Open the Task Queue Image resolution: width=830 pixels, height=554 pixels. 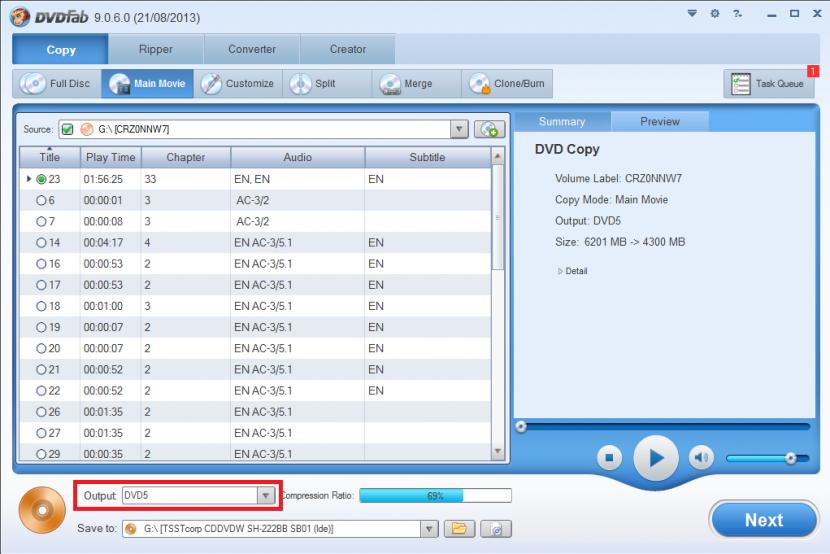(x=769, y=84)
